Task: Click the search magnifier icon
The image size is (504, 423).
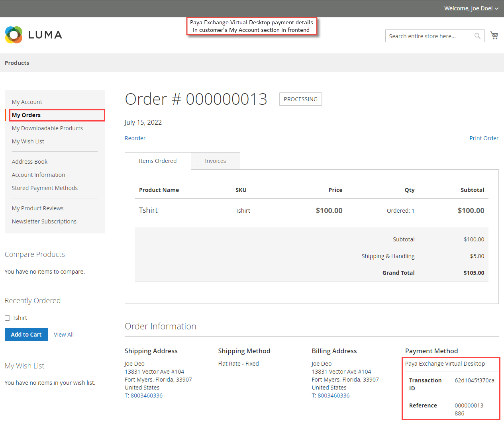Action: [477, 36]
